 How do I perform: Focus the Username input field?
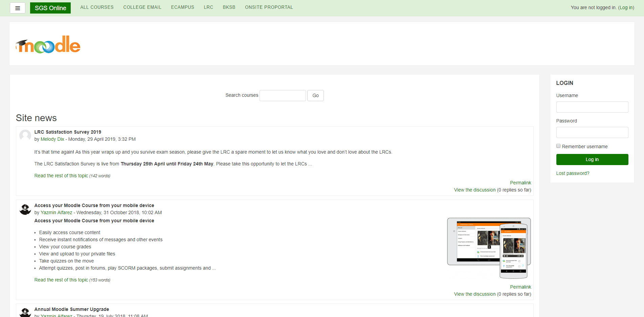592,107
